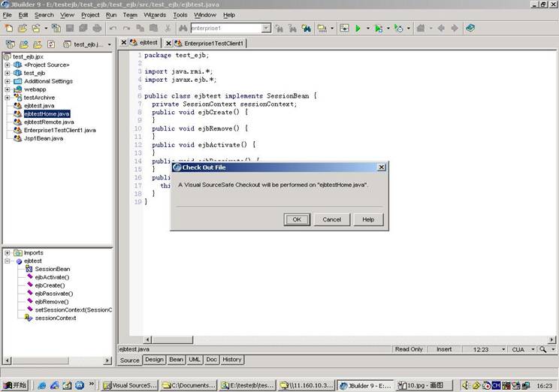The image size is (559, 392).
Task: Click the Messages pane toggle icon
Action: (x=344, y=28)
